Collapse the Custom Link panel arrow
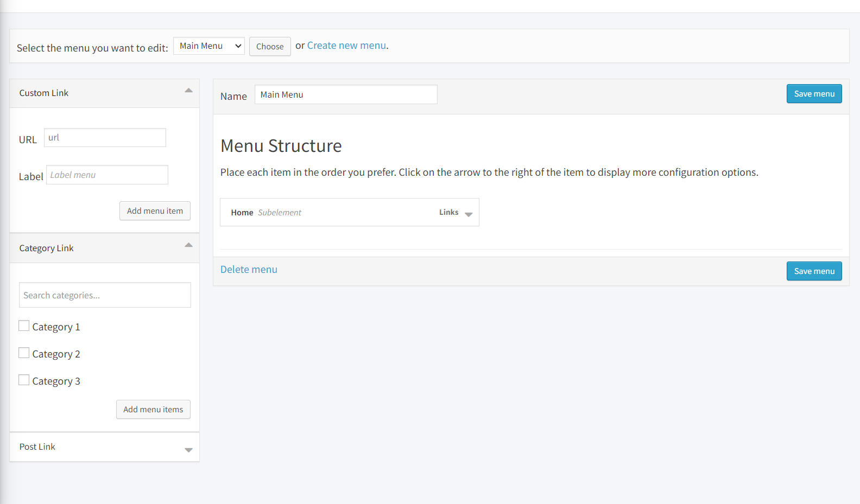 point(188,91)
